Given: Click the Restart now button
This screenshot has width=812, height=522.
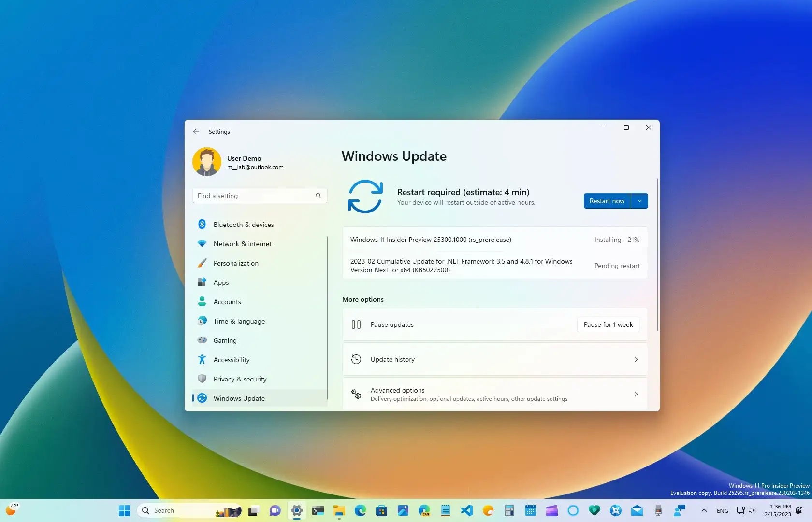Looking at the screenshot, I should pyautogui.click(x=607, y=201).
